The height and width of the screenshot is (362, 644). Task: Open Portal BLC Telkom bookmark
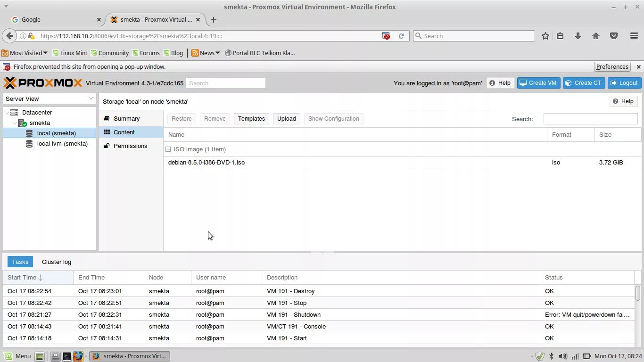(x=260, y=53)
